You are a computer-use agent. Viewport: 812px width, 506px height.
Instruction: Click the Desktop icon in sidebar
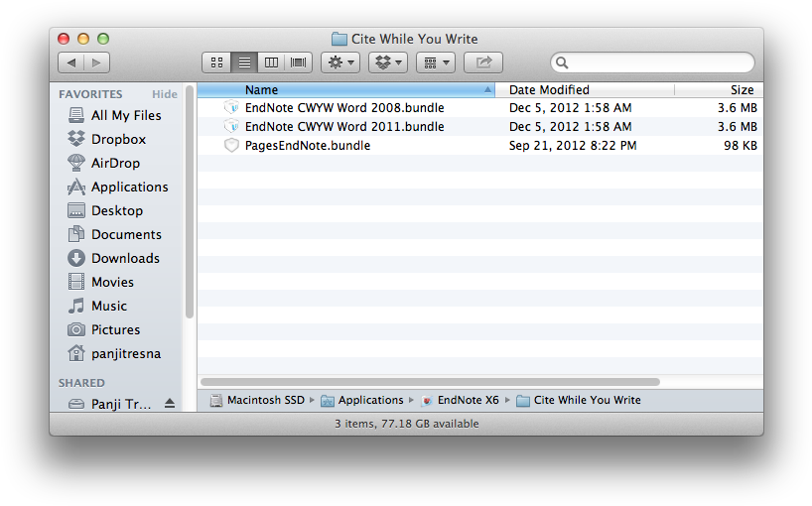(x=76, y=210)
